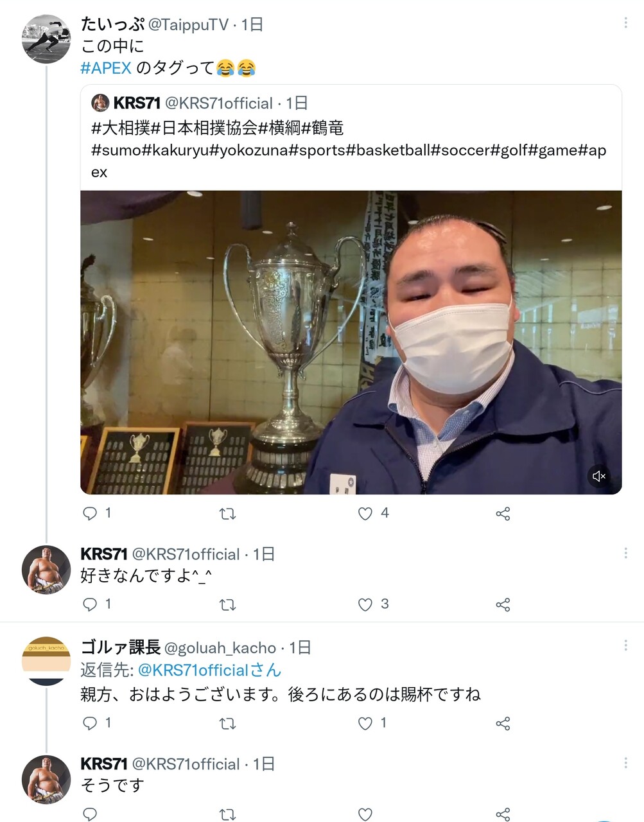Like the 好きなんですよ reply
The image size is (644, 822).
(x=365, y=604)
